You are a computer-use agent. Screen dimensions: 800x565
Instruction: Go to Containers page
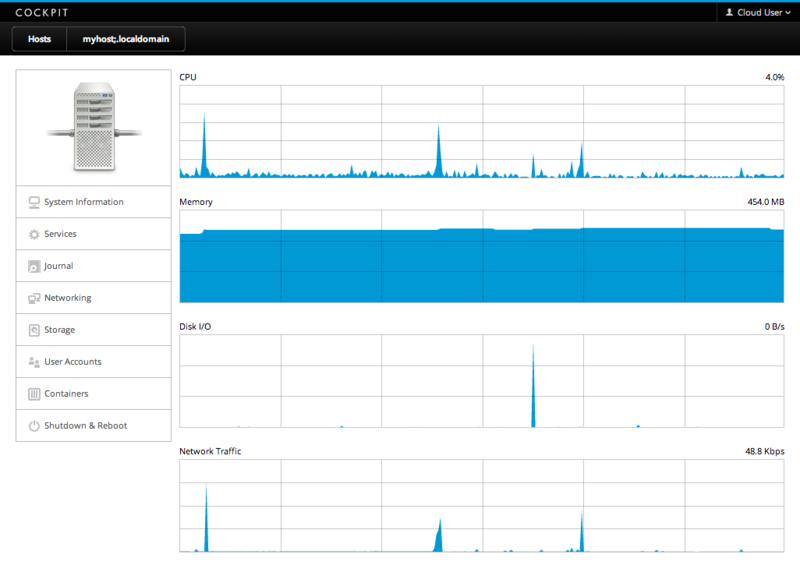[93, 394]
